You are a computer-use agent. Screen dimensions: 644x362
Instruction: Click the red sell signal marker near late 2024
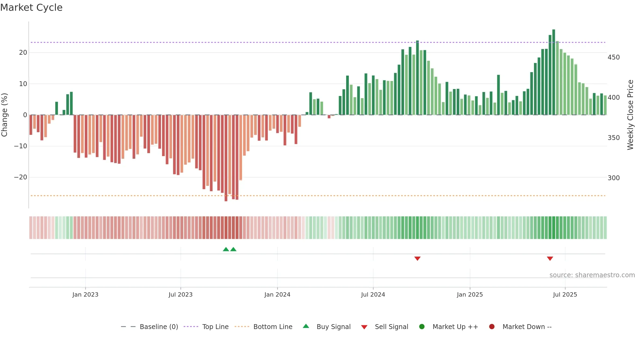click(x=417, y=258)
